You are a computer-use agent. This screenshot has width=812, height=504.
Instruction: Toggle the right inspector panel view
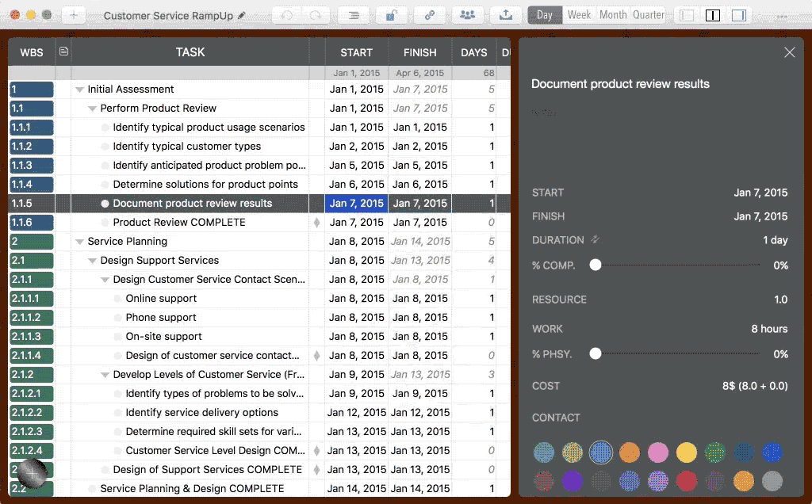coord(738,15)
